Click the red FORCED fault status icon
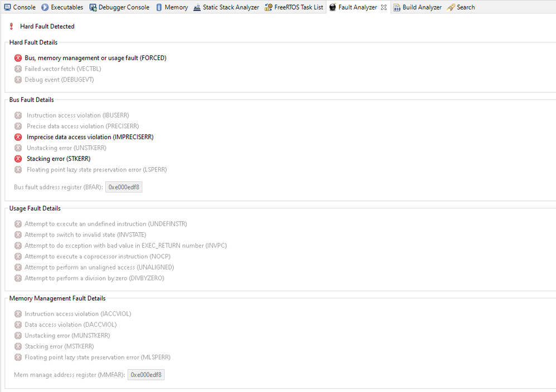The width and height of the screenshot is (556, 392). (x=18, y=58)
